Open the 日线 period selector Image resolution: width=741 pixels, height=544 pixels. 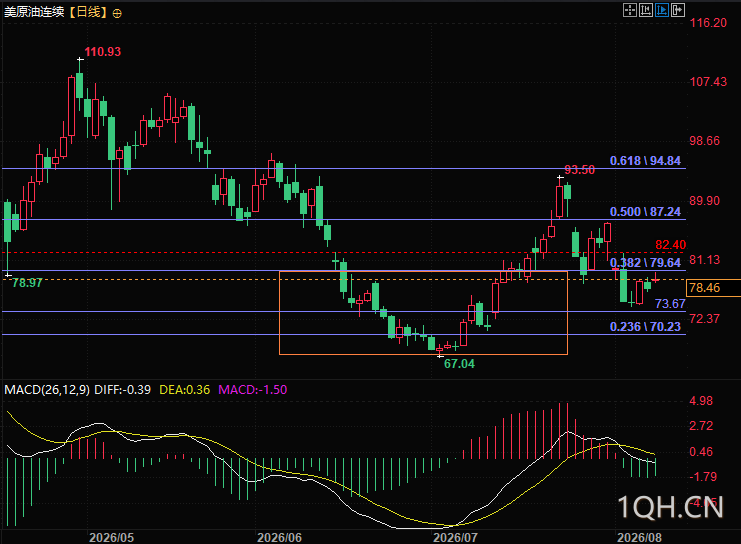(88, 12)
